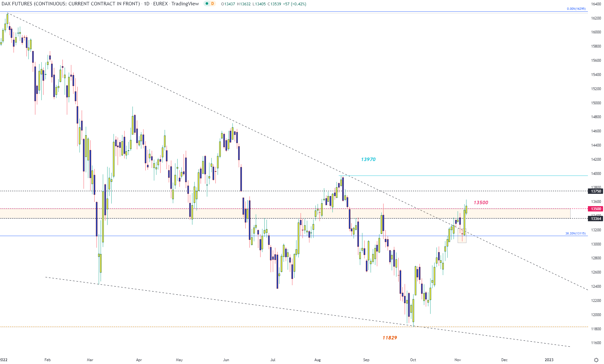This screenshot has height=364, width=604.
Task: Click Sep on the time axis
Action: pyautogui.click(x=366, y=360)
